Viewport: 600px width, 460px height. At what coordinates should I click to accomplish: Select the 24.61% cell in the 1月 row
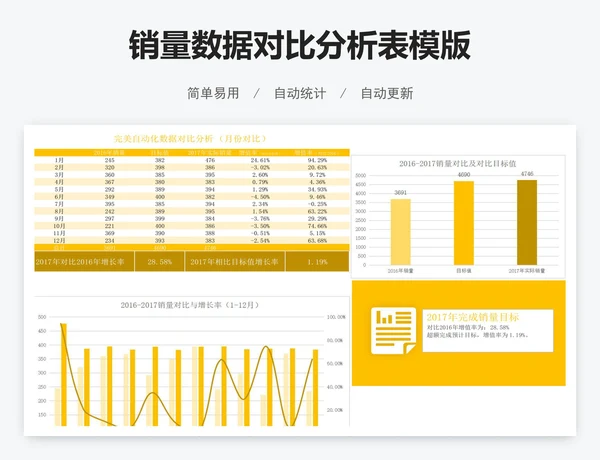(260, 160)
